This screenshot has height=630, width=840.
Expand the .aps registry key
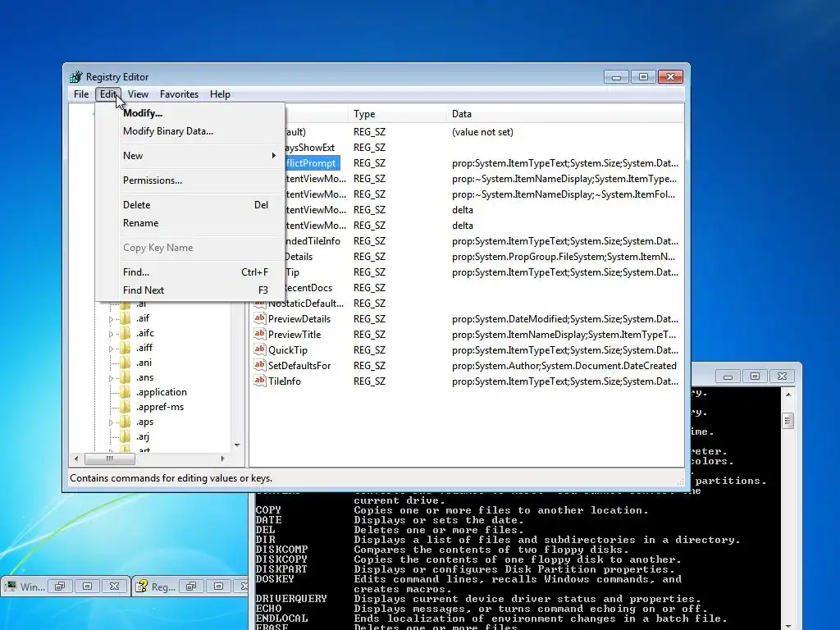111,422
